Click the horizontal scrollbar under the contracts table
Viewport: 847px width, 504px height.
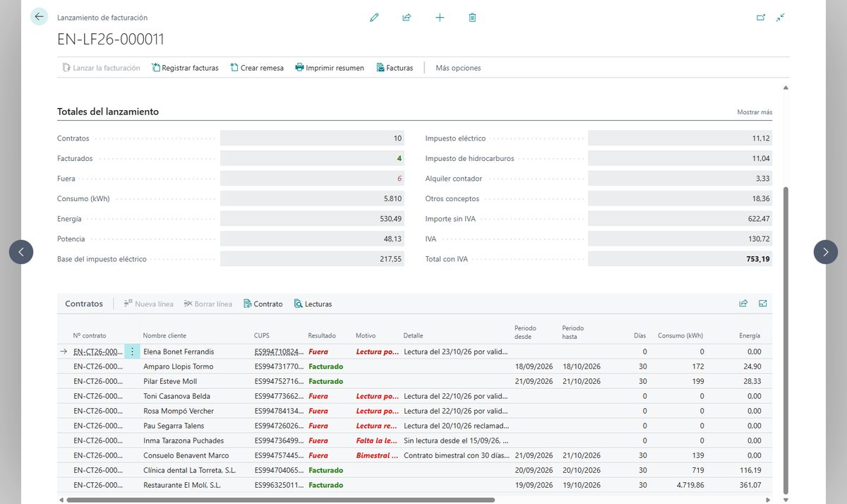[x=281, y=500]
